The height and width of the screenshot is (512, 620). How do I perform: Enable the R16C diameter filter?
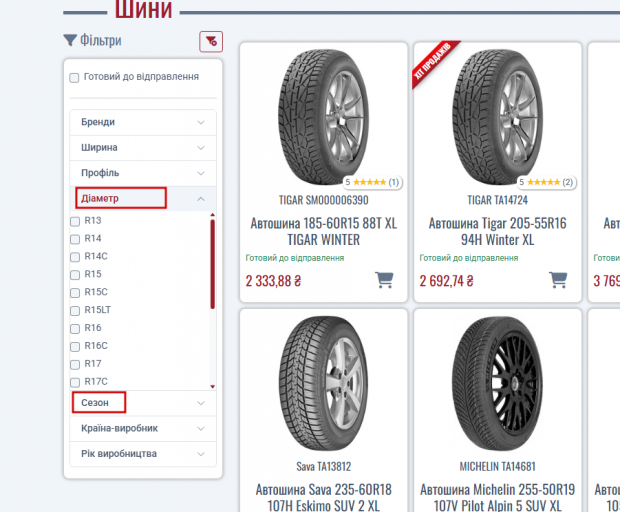(x=75, y=347)
